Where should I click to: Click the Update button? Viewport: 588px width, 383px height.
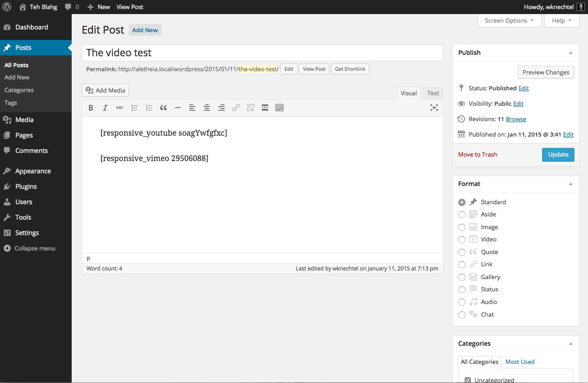point(558,154)
